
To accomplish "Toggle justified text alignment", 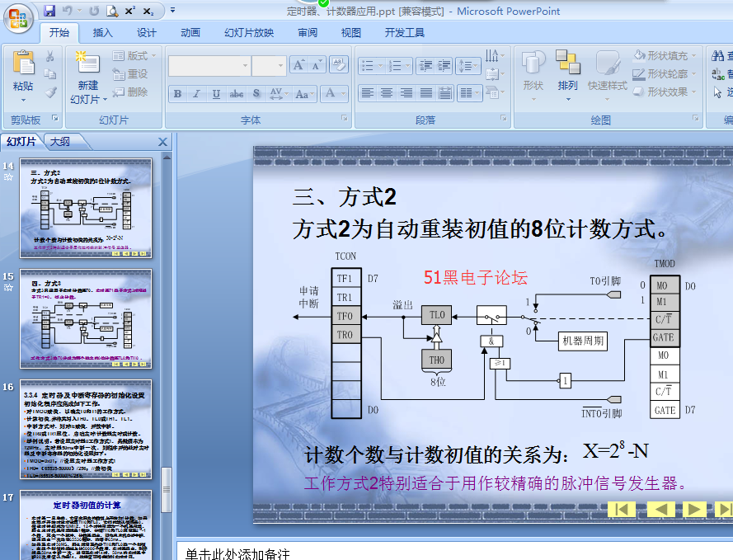I will point(426,93).
